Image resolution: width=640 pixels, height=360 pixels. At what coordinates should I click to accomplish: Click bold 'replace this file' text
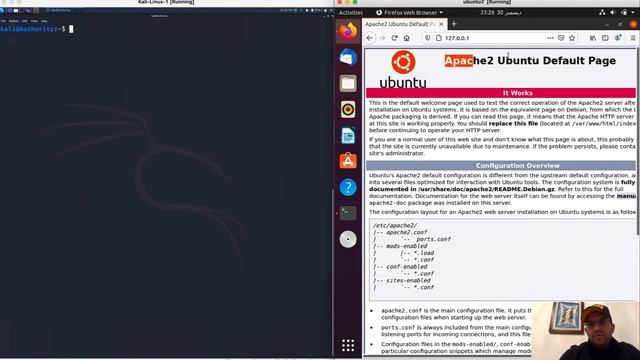(x=513, y=123)
